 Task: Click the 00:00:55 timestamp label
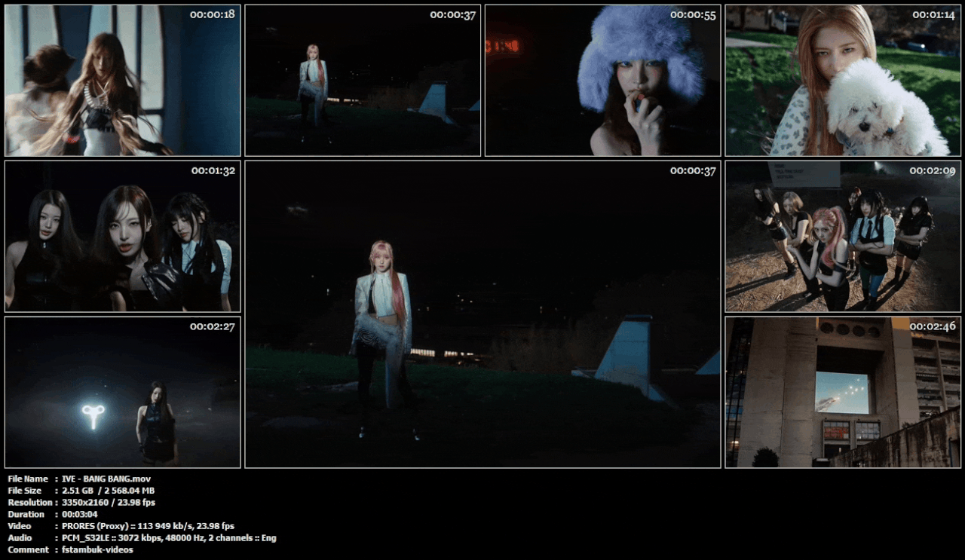tap(693, 15)
